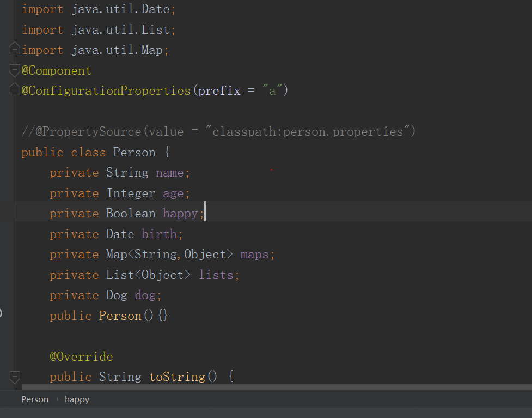This screenshot has width=532, height=418.
Task: Click the happy breadcrumb in the bottom bar
Action: click(77, 399)
